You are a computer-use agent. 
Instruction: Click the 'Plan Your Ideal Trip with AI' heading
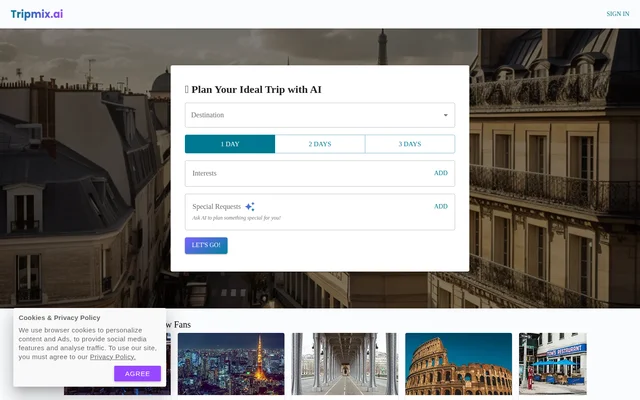point(253,89)
